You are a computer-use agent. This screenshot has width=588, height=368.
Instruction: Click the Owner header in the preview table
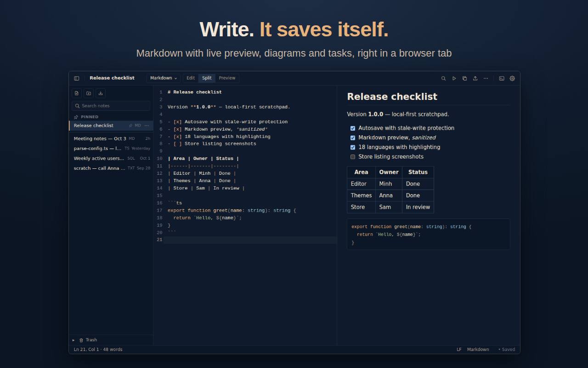(389, 172)
